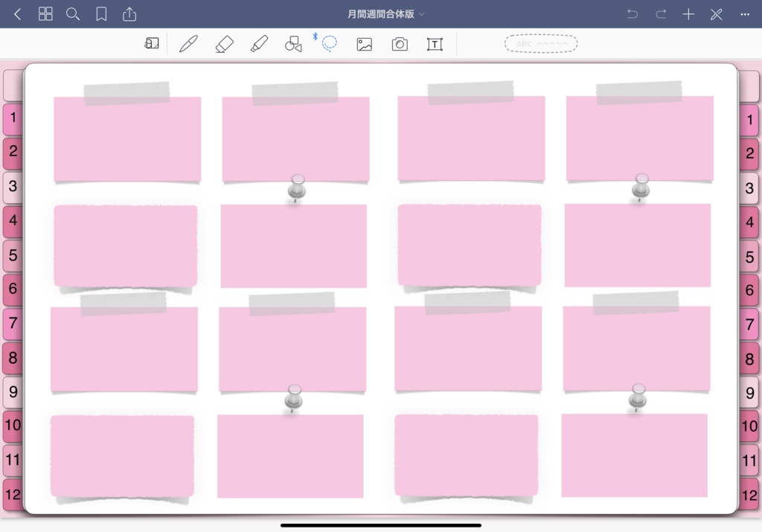Image resolution: width=762 pixels, height=532 pixels.
Task: Tap the blank tab above right tab 1
Action: tap(749, 86)
